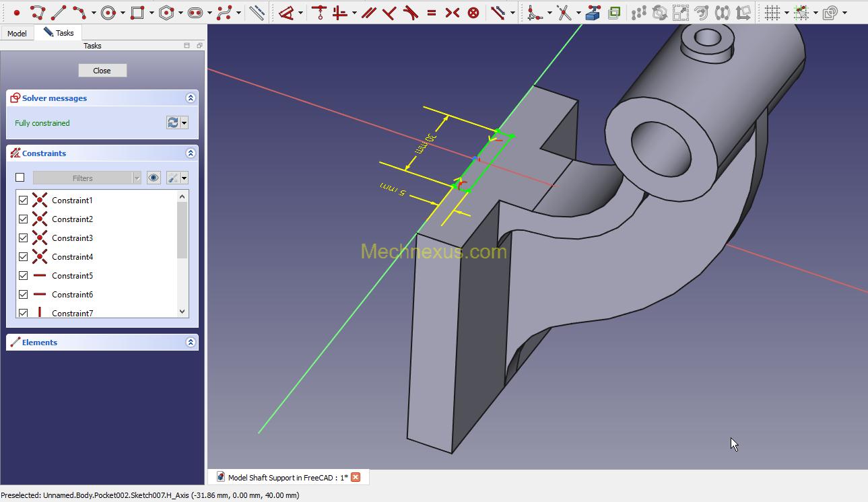Apply the equal constraint tool
Screen dimensions: 868x502
coord(432,12)
